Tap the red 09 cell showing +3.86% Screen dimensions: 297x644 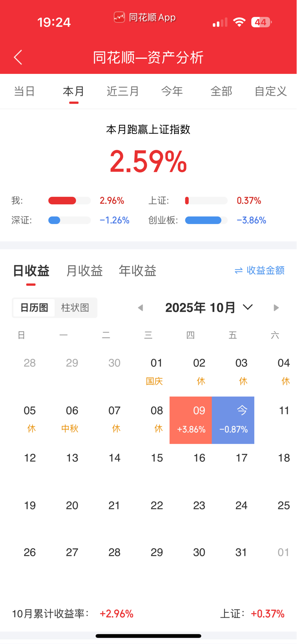point(191,420)
